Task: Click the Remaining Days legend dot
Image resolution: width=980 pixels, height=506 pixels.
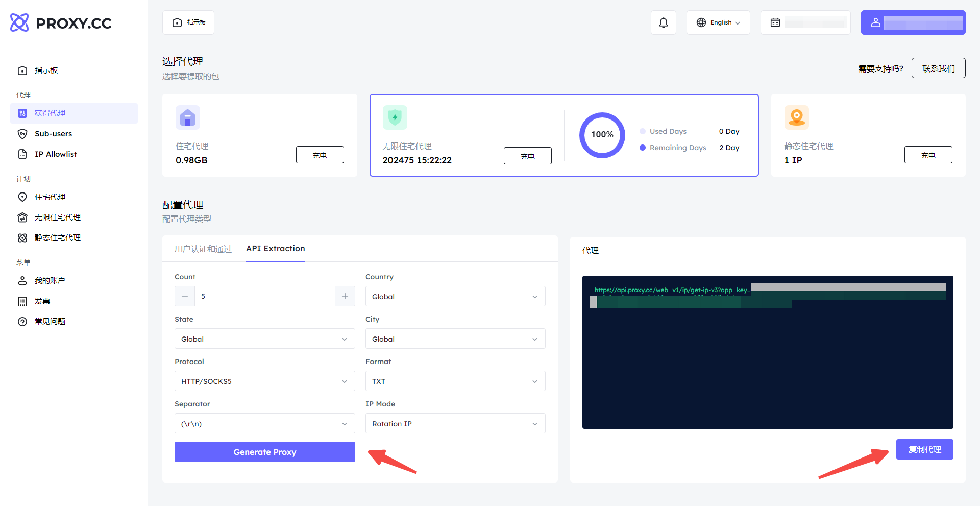Action: pos(643,148)
